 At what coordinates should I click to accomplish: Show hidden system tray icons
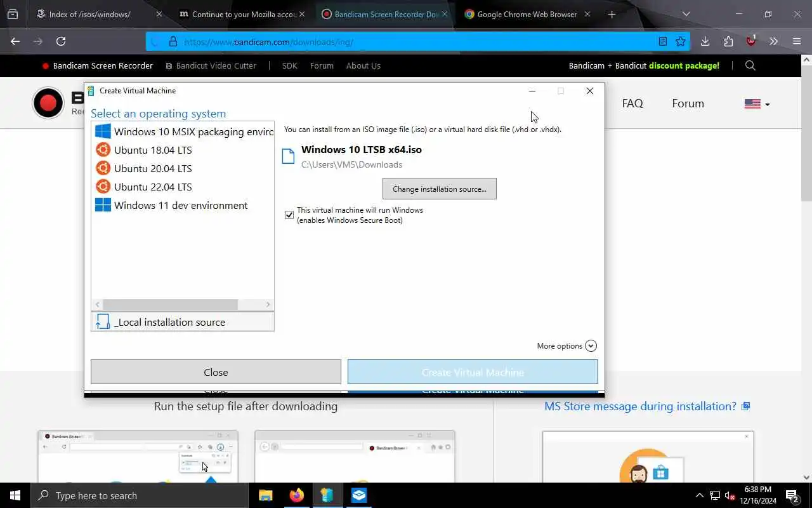click(700, 495)
